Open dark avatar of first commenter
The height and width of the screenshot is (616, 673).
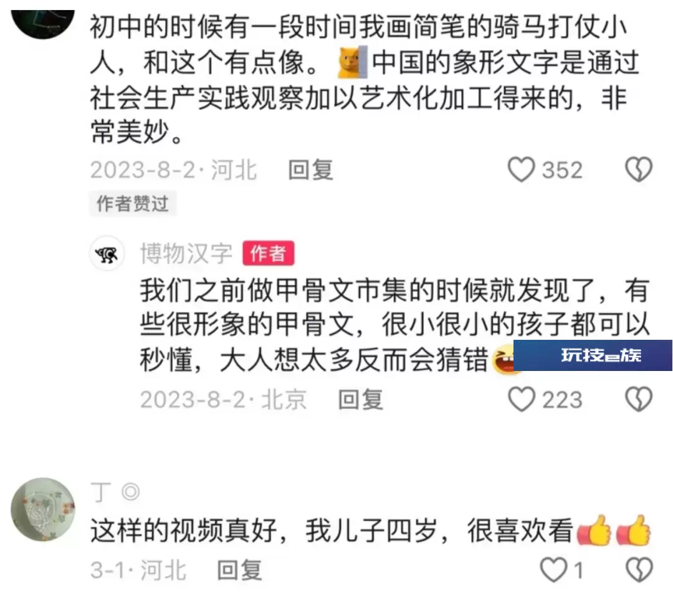43,21
